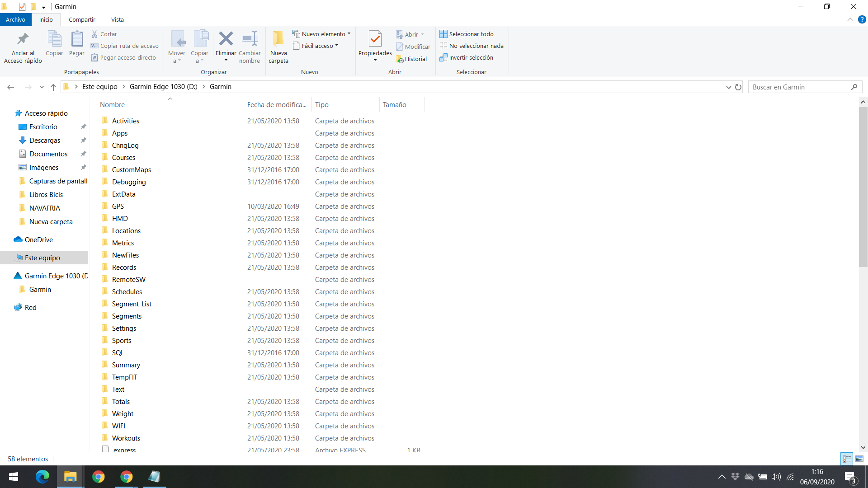Open the Fácil acceso dropdown
This screenshot has width=868, height=488.
(x=316, y=46)
